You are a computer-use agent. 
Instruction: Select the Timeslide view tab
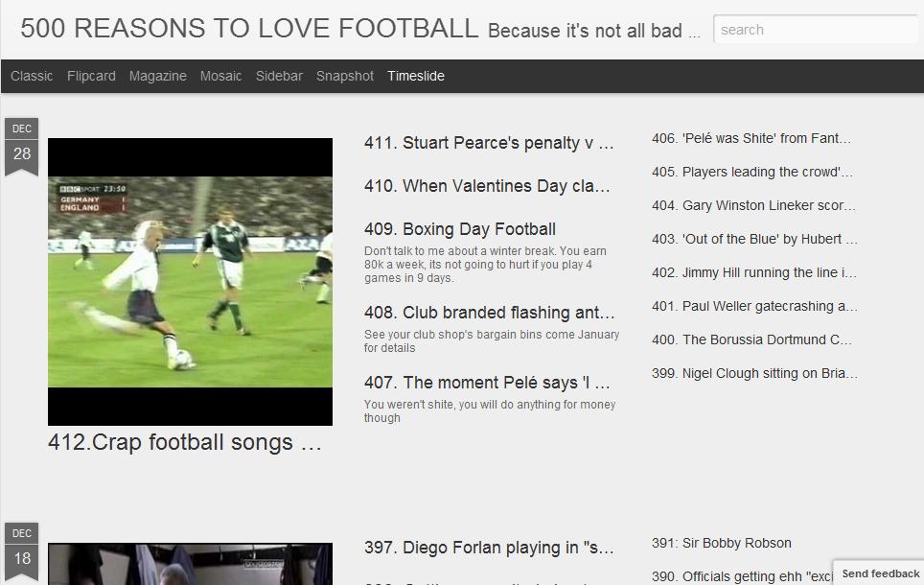point(416,76)
